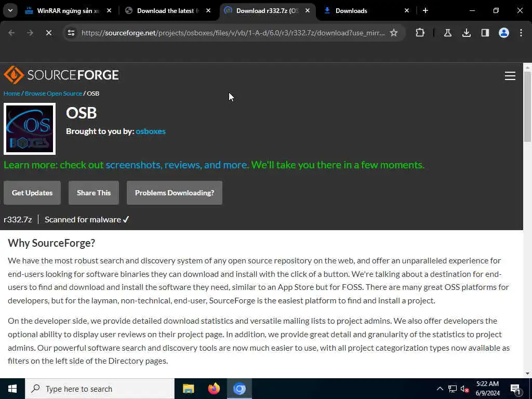Click the muted volume tray icon

point(465,389)
